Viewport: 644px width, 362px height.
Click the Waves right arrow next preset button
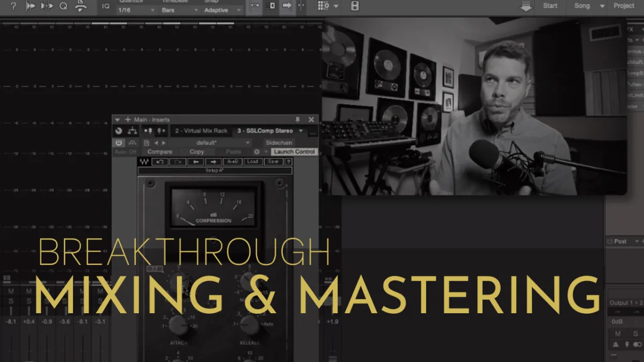tap(214, 162)
